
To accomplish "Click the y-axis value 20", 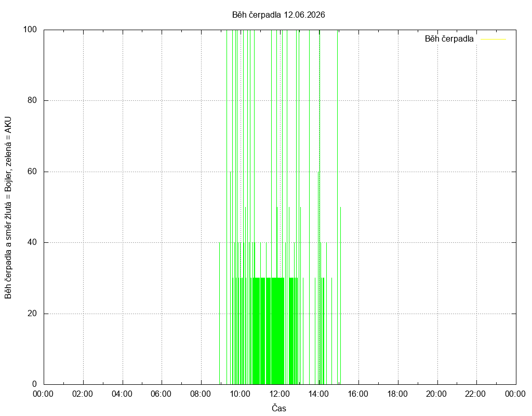I will (32, 314).
